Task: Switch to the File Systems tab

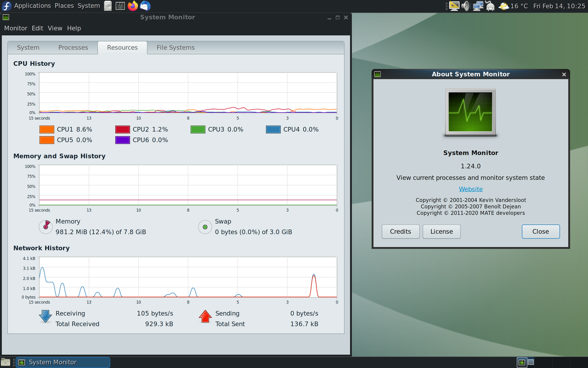Action: [175, 47]
